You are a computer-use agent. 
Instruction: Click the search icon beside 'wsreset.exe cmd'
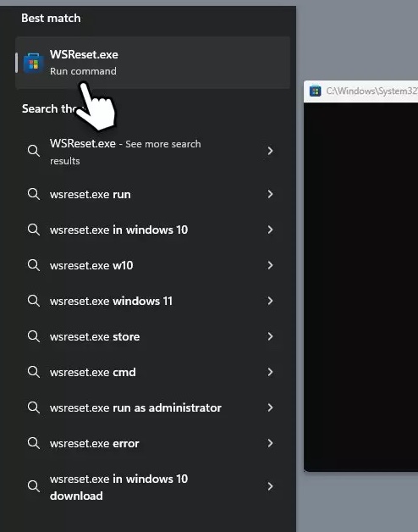(34, 372)
